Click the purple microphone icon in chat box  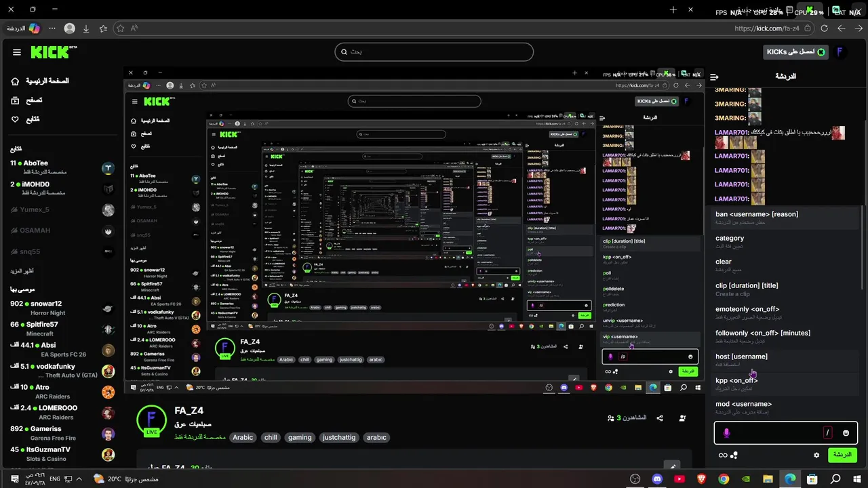(726, 432)
